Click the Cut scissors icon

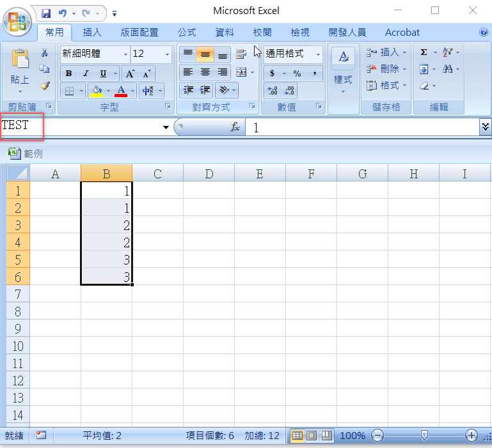pos(45,53)
